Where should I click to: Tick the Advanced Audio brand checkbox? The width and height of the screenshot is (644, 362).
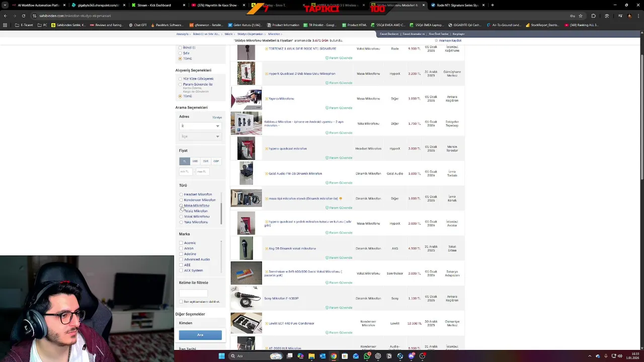[x=181, y=259]
